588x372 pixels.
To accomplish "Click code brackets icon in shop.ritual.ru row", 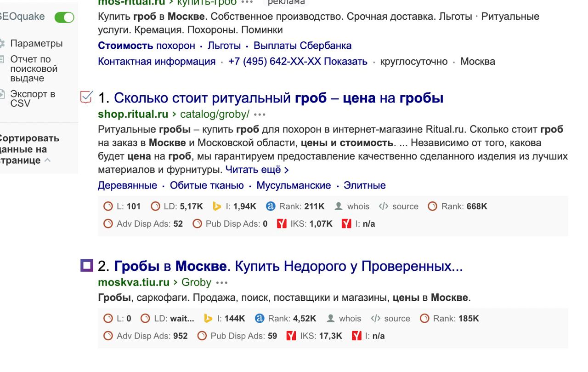I will point(383,206).
